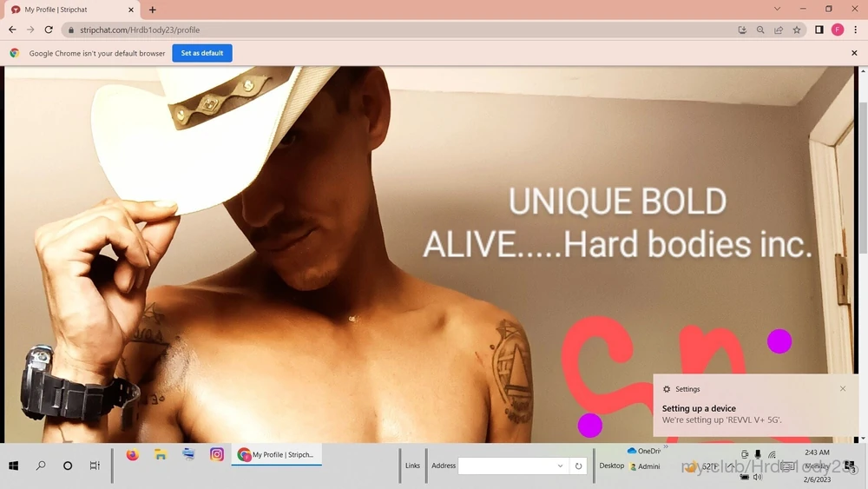Viewport: 868px width, 489px height.
Task: Switch to Chrome My Profile taskbar button
Action: tap(276, 454)
